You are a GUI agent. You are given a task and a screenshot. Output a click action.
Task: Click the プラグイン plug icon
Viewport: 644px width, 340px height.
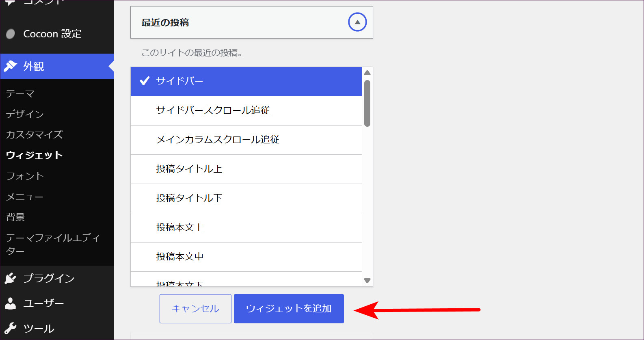tap(11, 278)
